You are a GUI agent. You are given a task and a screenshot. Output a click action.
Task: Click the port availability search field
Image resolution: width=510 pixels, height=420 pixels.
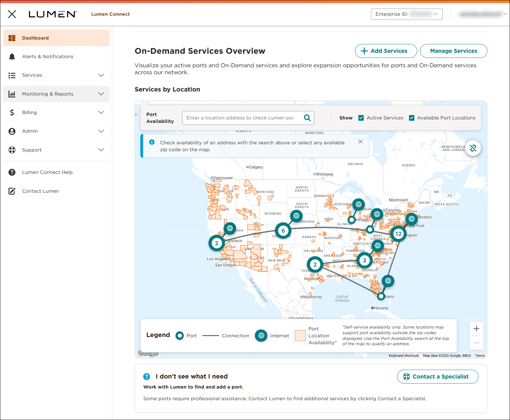point(244,118)
